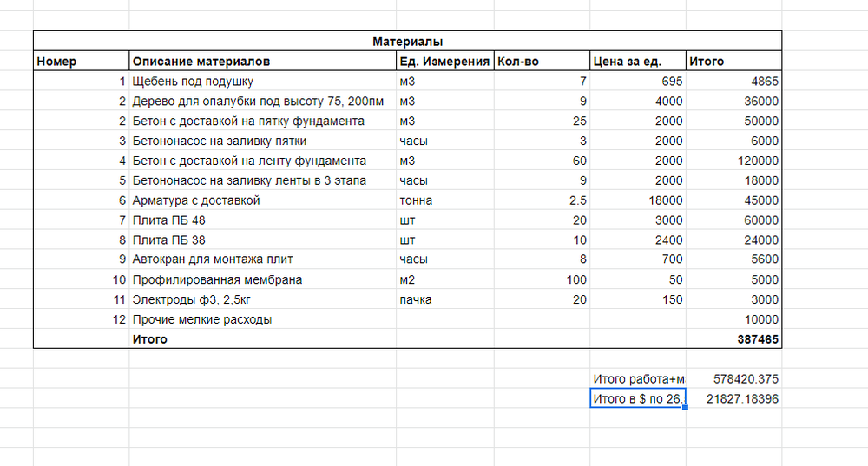
Task: Click the 'Описание материалов' header cell
Action: pyautogui.click(x=263, y=61)
